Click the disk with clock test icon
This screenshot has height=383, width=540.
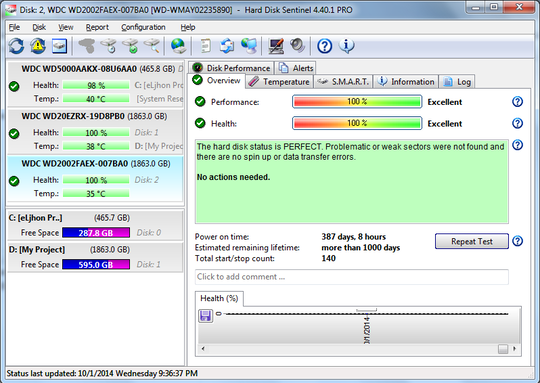109,46
